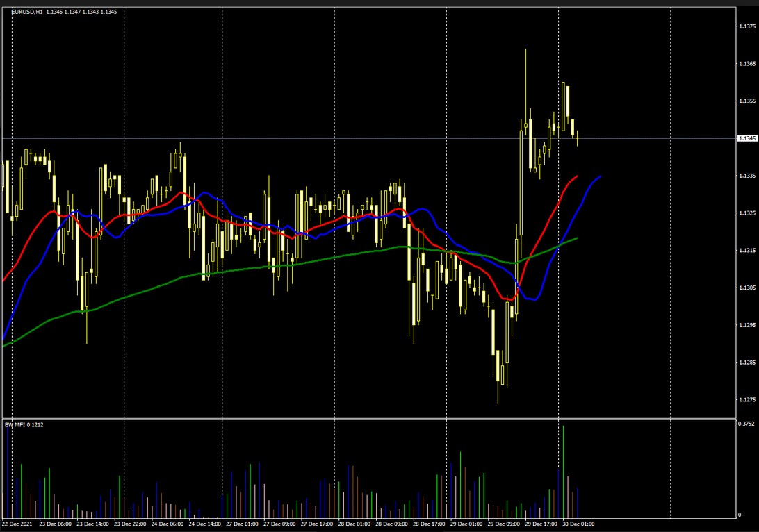Viewport: 759px width, 532px height.
Task: Select the 30 Dec 01:00 time label
Action: (x=578, y=524)
